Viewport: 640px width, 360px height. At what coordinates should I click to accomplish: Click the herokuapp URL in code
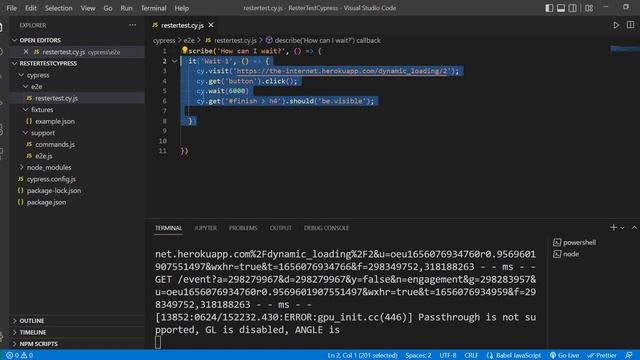click(342, 71)
